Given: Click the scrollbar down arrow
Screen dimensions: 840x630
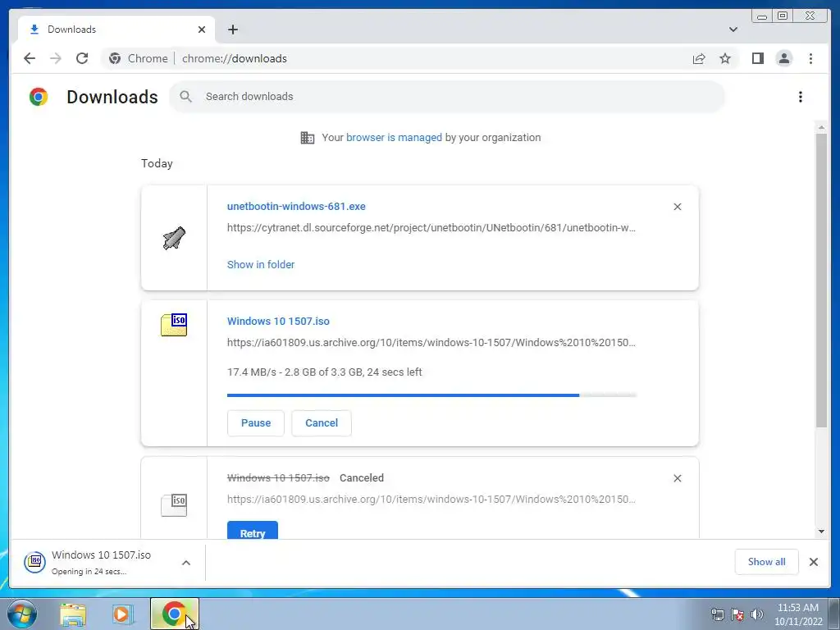Looking at the screenshot, I should (821, 532).
